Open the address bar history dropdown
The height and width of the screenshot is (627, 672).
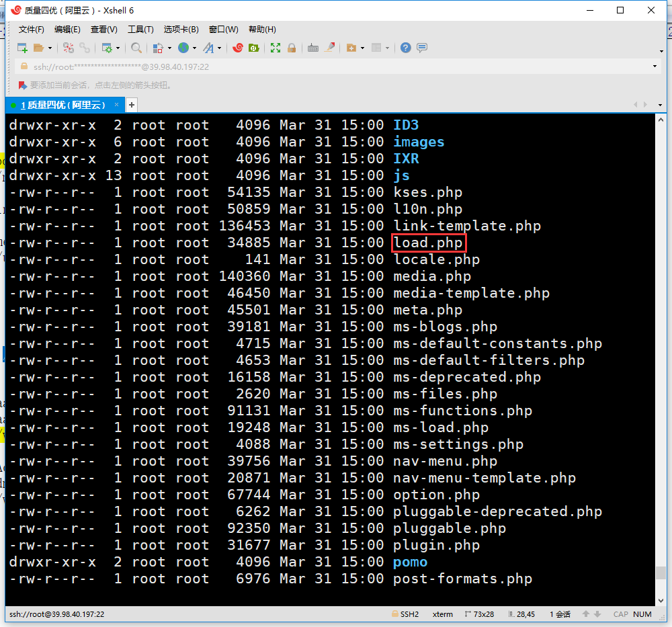tap(655, 67)
